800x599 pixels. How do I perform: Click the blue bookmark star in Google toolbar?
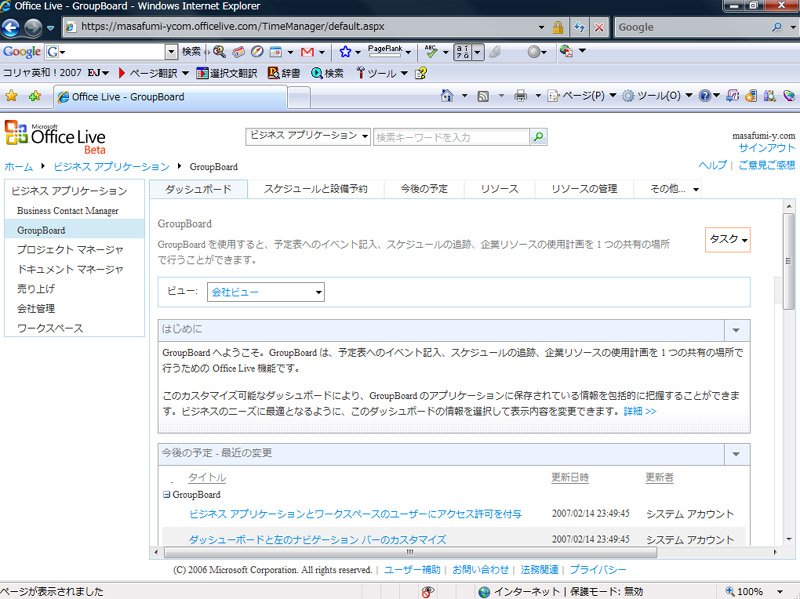[x=345, y=52]
